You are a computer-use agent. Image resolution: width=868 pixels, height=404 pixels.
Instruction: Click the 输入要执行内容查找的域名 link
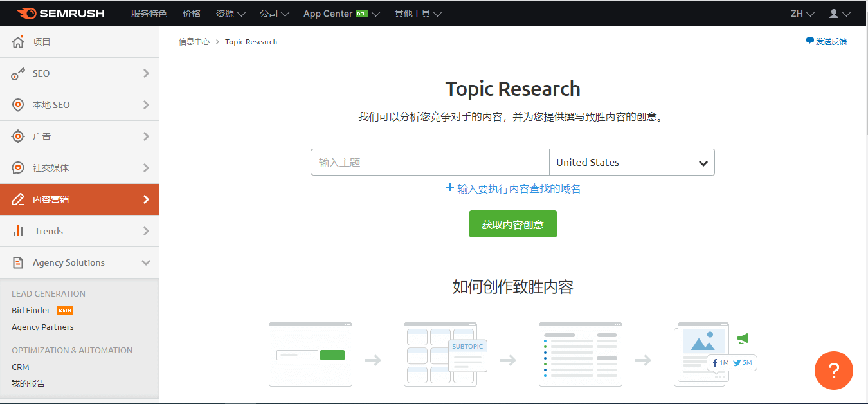click(519, 188)
